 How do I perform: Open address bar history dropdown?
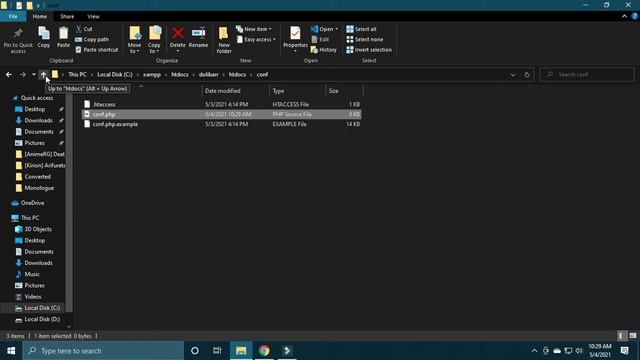513,75
